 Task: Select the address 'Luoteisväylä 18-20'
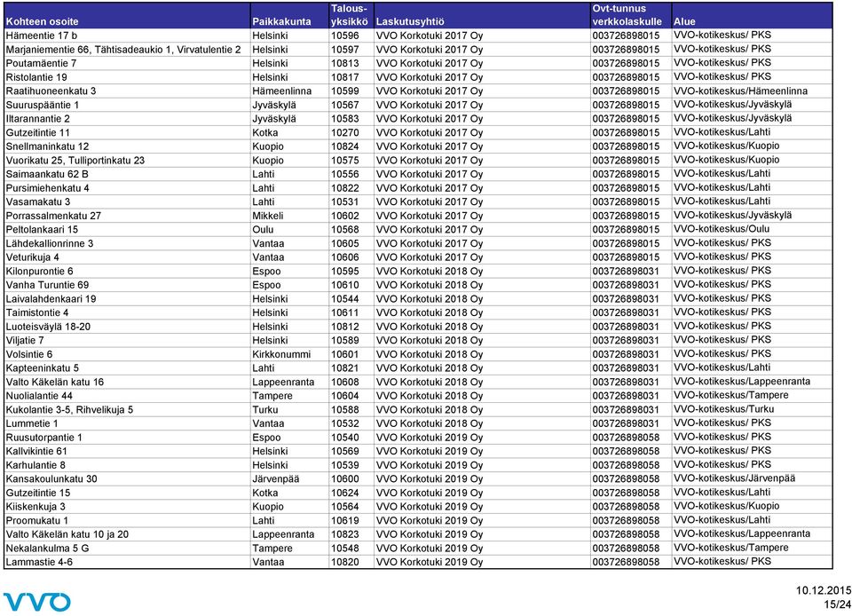pyautogui.click(x=48, y=327)
